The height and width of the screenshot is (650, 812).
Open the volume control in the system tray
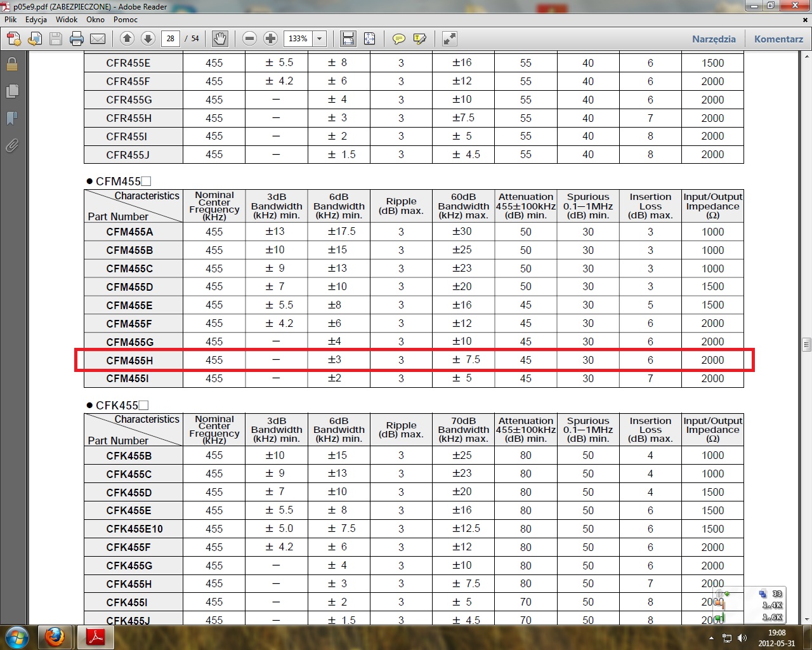[742, 638]
